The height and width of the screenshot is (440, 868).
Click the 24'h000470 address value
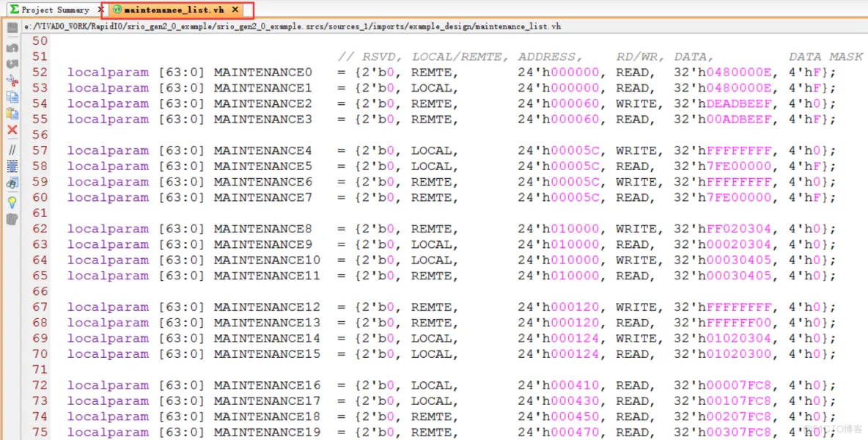coord(559,432)
